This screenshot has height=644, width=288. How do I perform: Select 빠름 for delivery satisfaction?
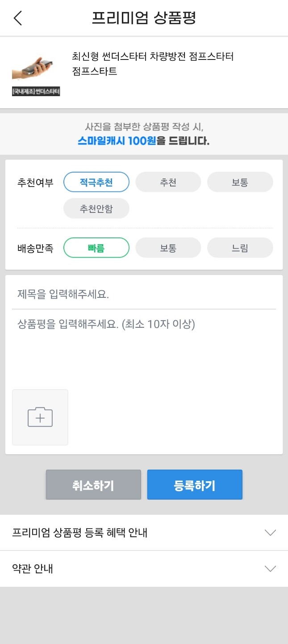tap(96, 247)
